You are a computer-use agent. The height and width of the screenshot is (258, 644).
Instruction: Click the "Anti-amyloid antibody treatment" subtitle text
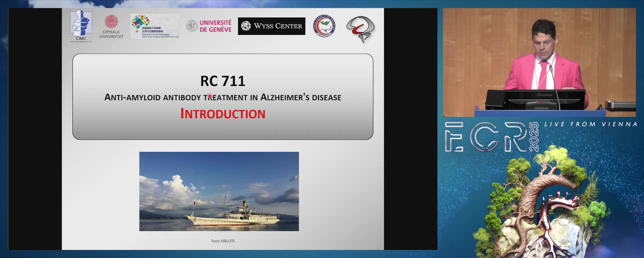coord(223,97)
